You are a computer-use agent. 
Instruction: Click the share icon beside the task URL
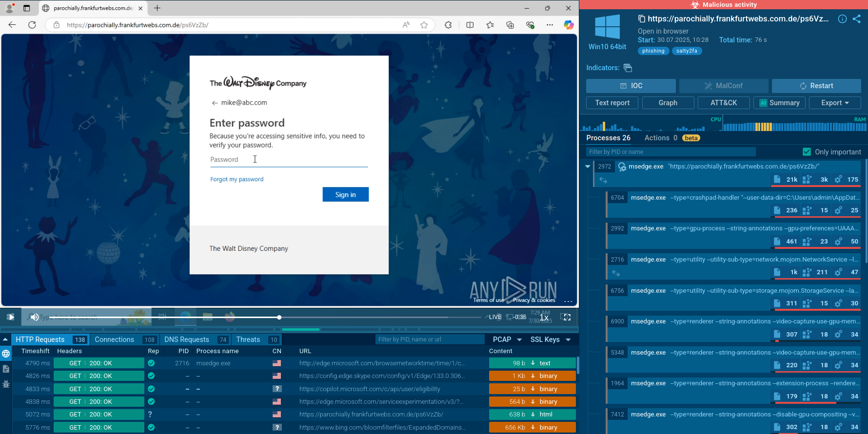(x=856, y=19)
